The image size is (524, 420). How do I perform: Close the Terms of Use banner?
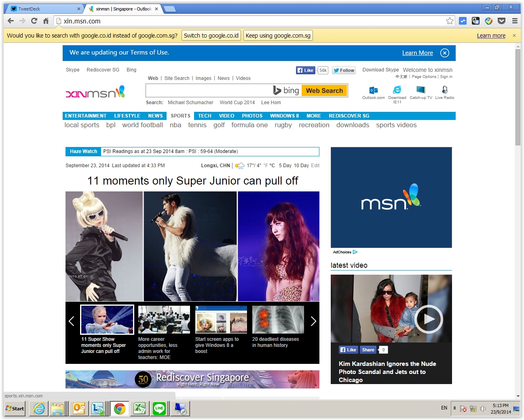(445, 53)
